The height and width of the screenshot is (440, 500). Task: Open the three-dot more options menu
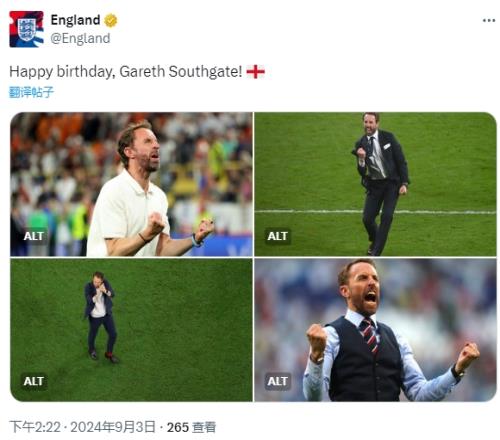click(x=489, y=21)
